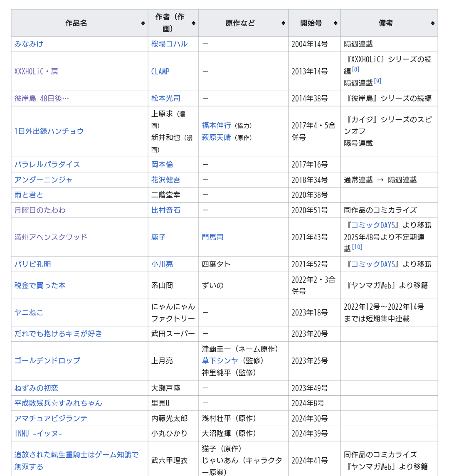Go to ゴールデンドロップ article

point(47,361)
